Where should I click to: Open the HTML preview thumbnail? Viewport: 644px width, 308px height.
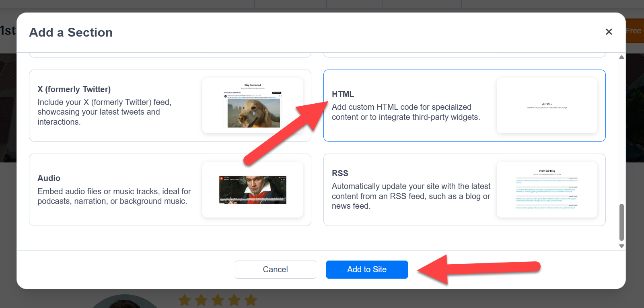547,105
